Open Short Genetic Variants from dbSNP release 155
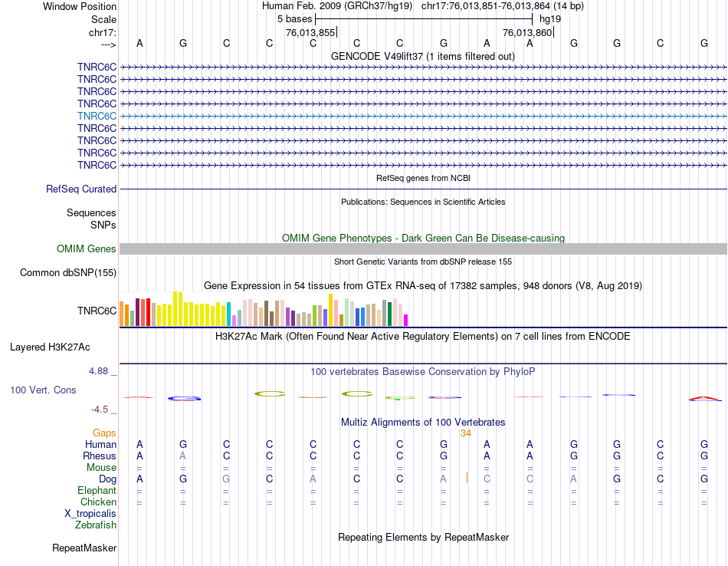The image size is (728, 566). tap(423, 262)
